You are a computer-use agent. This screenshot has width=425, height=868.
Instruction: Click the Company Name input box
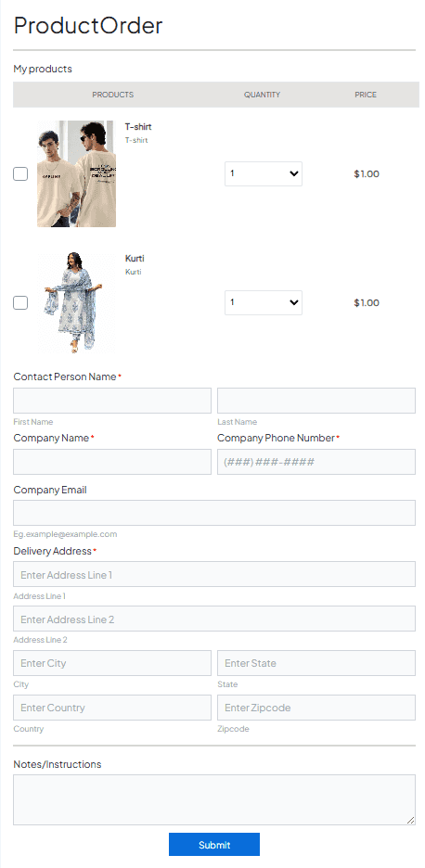[x=112, y=462]
